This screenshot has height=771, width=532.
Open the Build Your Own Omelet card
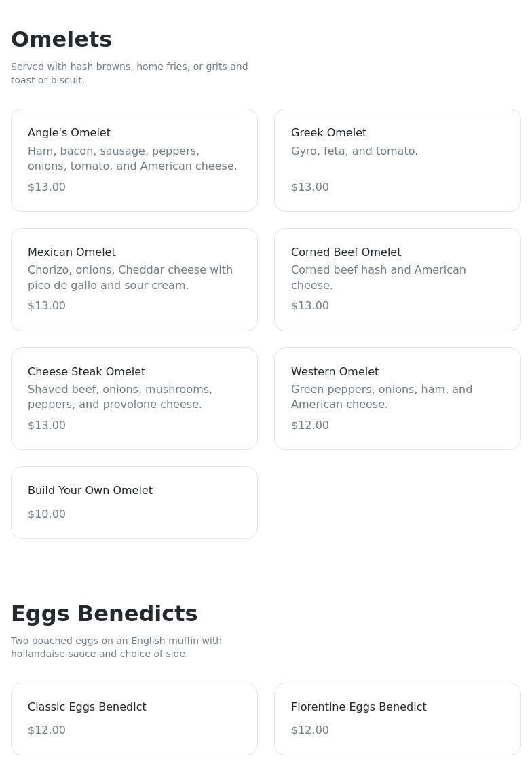tap(134, 502)
